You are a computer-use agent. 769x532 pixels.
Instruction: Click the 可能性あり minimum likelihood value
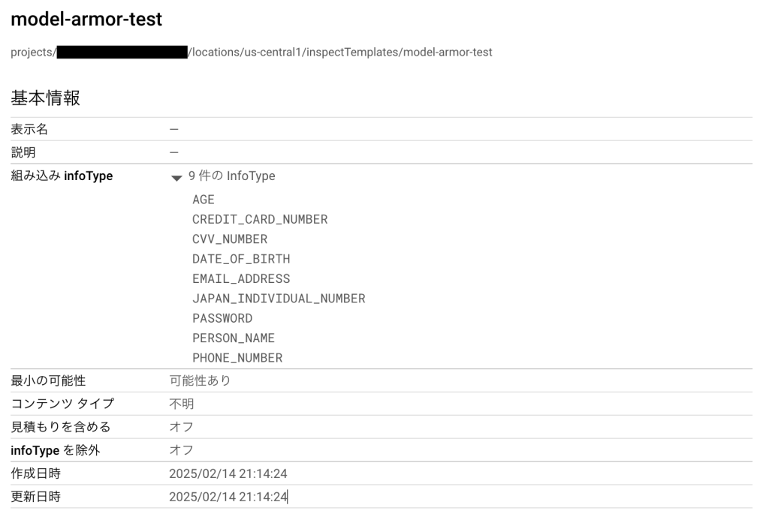click(x=200, y=380)
